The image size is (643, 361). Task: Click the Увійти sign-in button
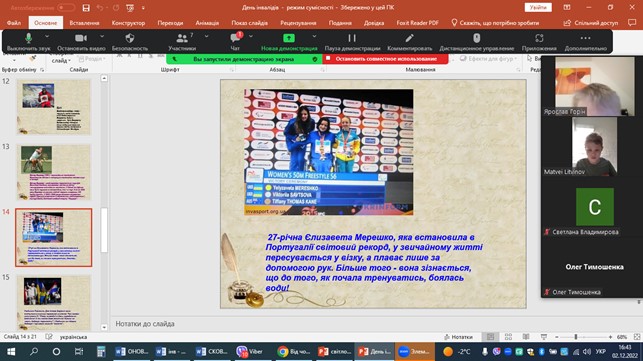[x=538, y=7]
